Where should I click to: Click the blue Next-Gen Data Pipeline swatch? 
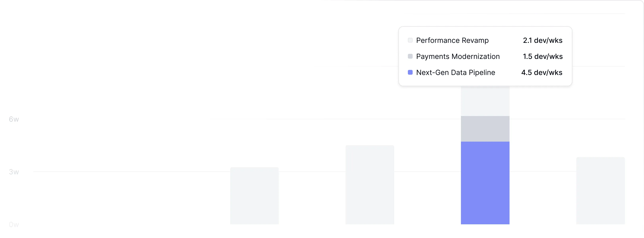click(x=410, y=72)
